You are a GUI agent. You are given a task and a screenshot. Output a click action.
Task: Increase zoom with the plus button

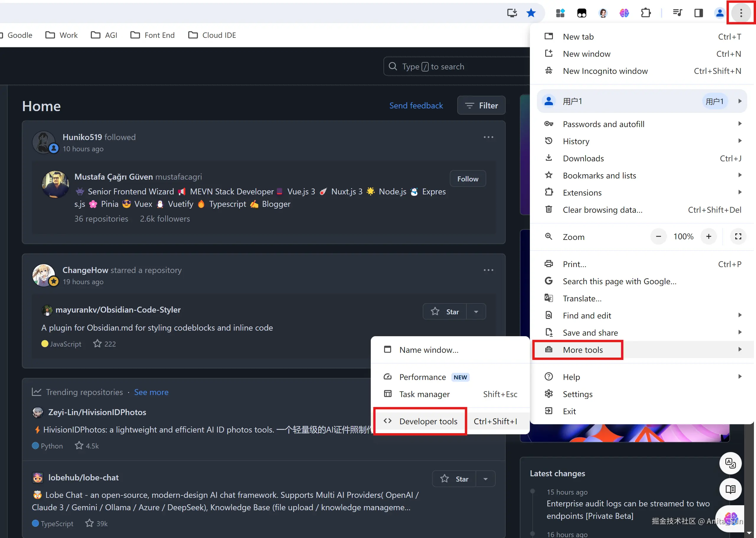point(708,237)
